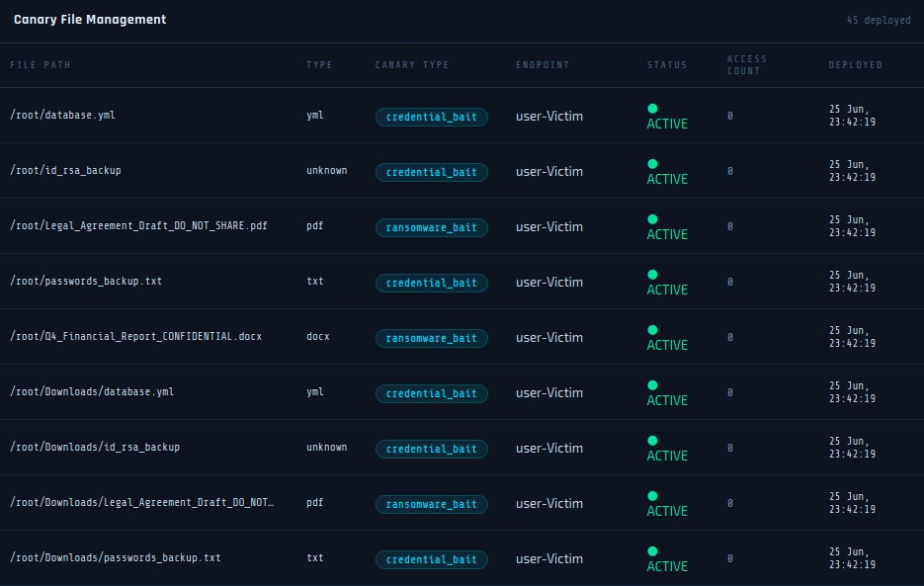
Task: Click the active status dot of /root/id_rsa_backup
Action: [652, 164]
